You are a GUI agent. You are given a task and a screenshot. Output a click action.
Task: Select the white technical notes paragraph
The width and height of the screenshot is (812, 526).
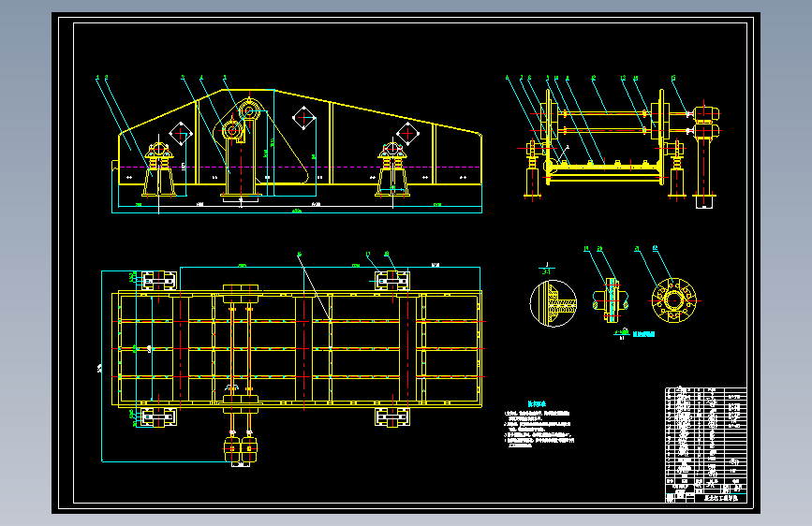click(539, 428)
